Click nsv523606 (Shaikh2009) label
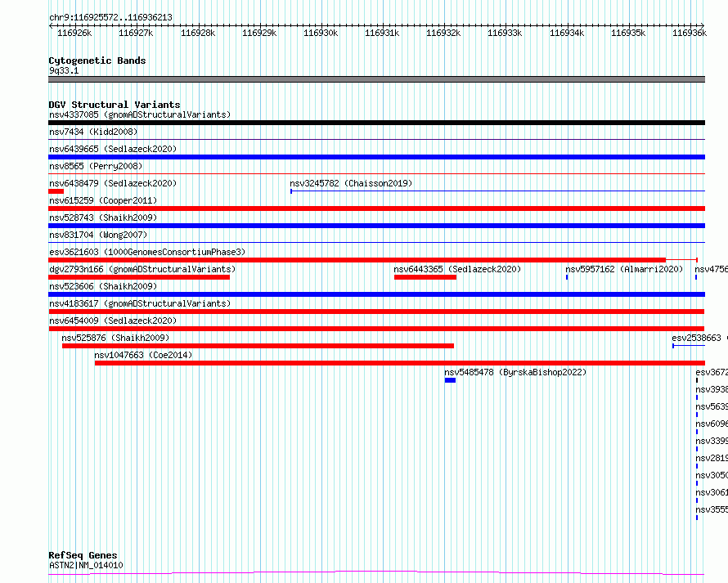 click(x=103, y=286)
